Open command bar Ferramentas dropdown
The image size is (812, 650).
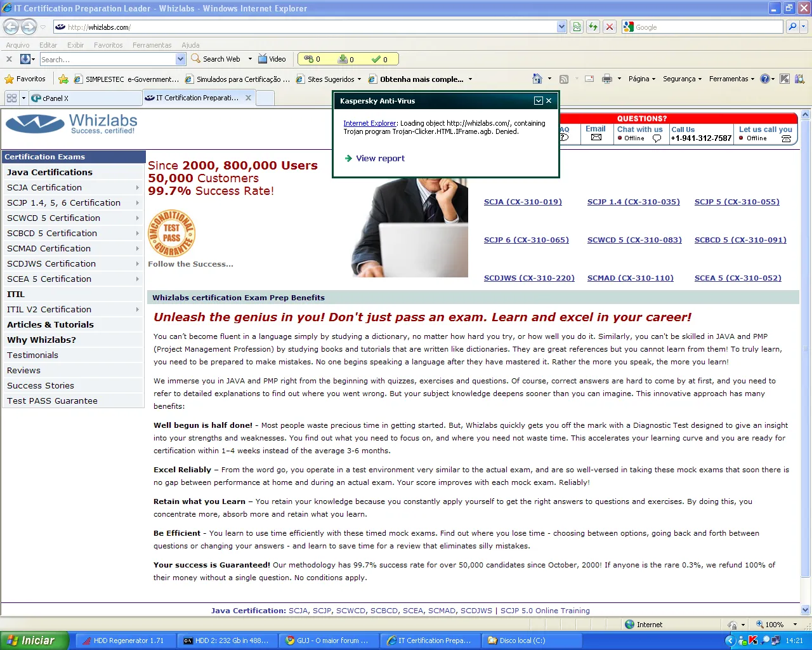732,79
